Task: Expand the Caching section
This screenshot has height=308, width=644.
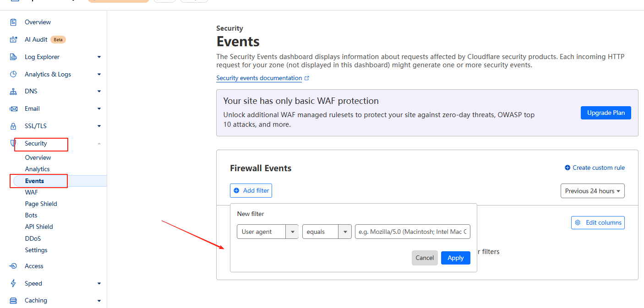Action: click(x=99, y=300)
